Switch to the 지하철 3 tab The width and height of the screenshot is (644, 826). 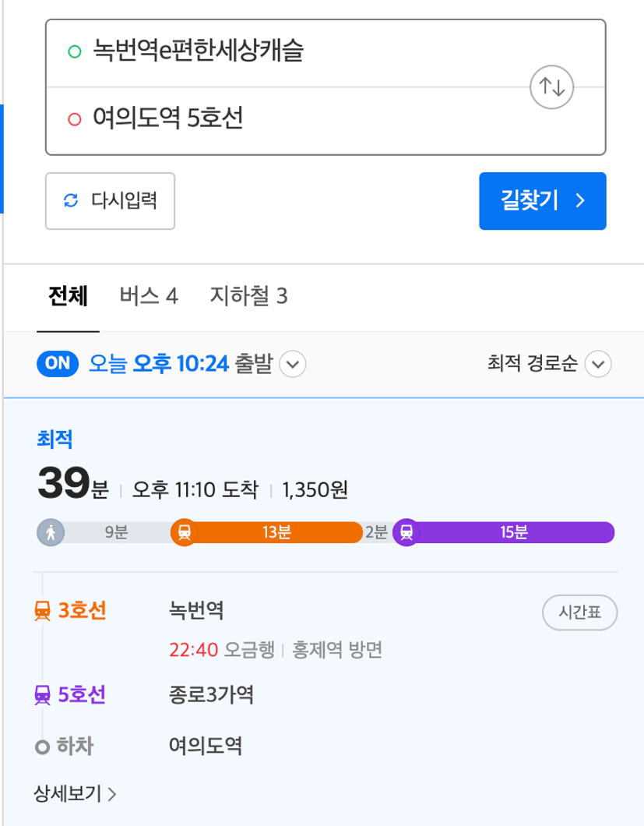pyautogui.click(x=249, y=296)
